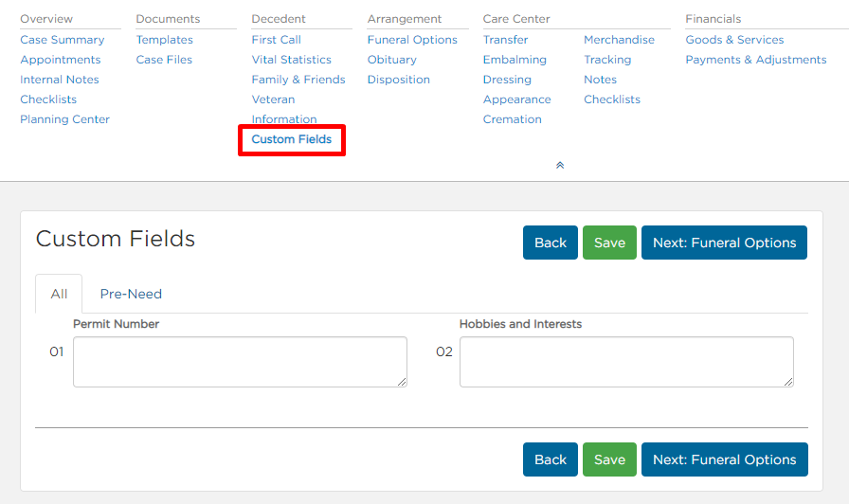Select the All tab

59,294
